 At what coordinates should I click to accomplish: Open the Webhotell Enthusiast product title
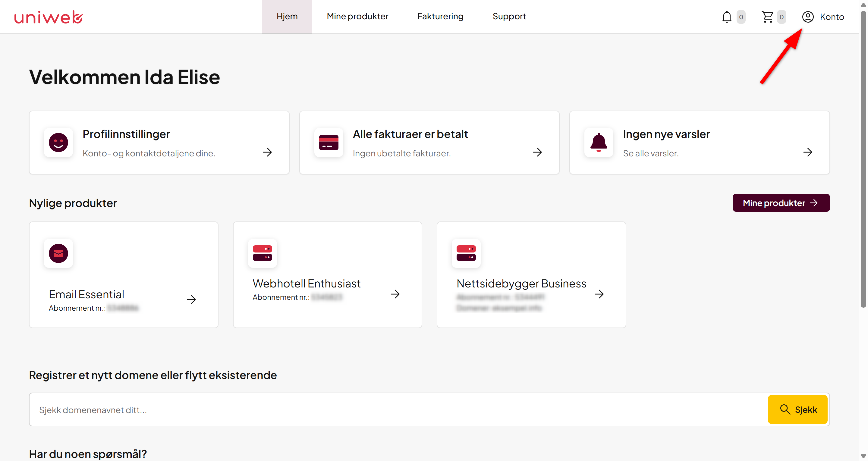point(307,284)
